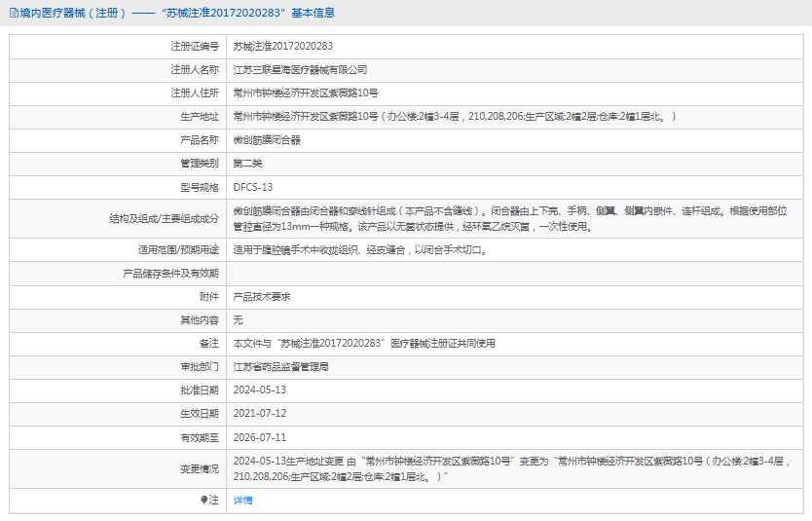Click the 附件 label
This screenshot has height=521, width=812.
(x=209, y=297)
